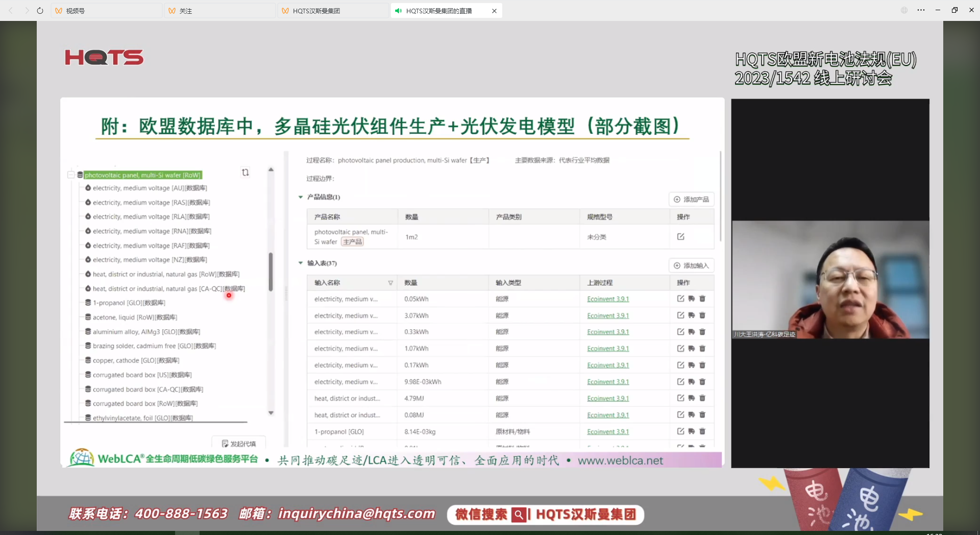This screenshot has width=980, height=535.
Task: Switch to the HQTS汉斯曼集团 tab
Action: click(x=333, y=11)
